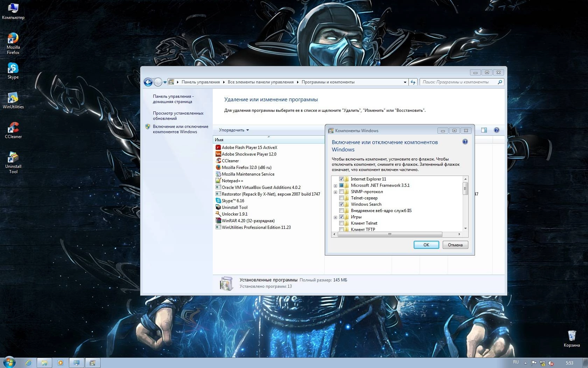Image resolution: width=588 pixels, height=368 pixels.
Task: Expand SNMP-протокол tree node
Action: click(335, 192)
